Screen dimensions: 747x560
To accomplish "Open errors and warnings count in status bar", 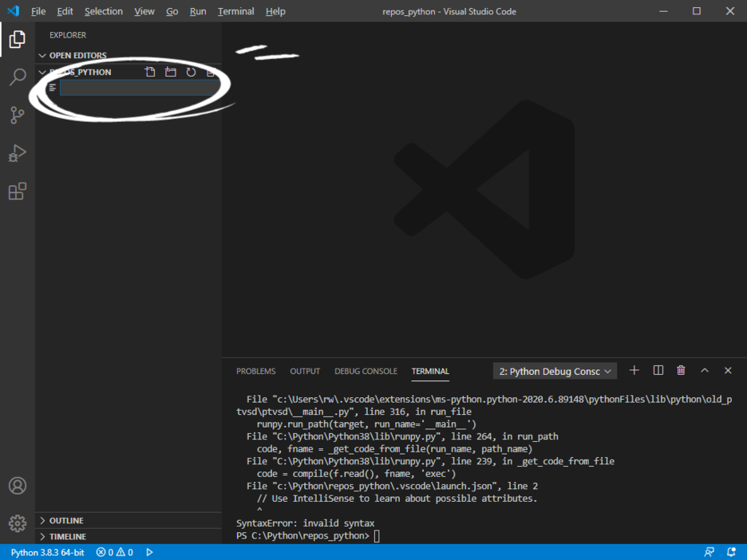I will [x=114, y=552].
